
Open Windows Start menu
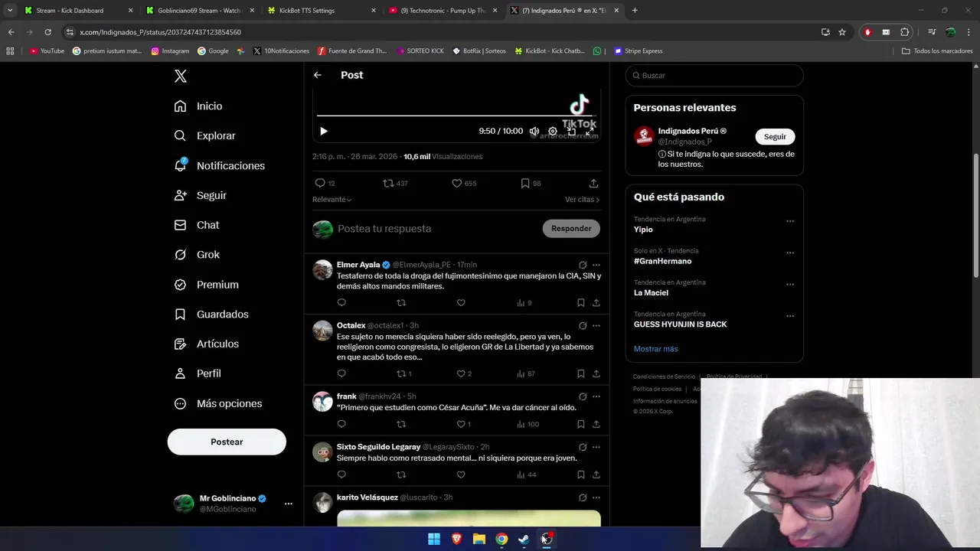click(434, 539)
